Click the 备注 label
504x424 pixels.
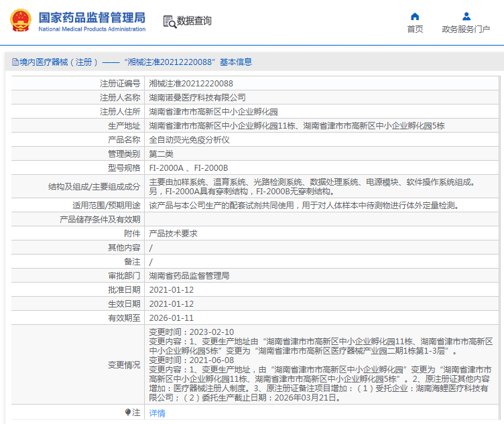point(132,262)
